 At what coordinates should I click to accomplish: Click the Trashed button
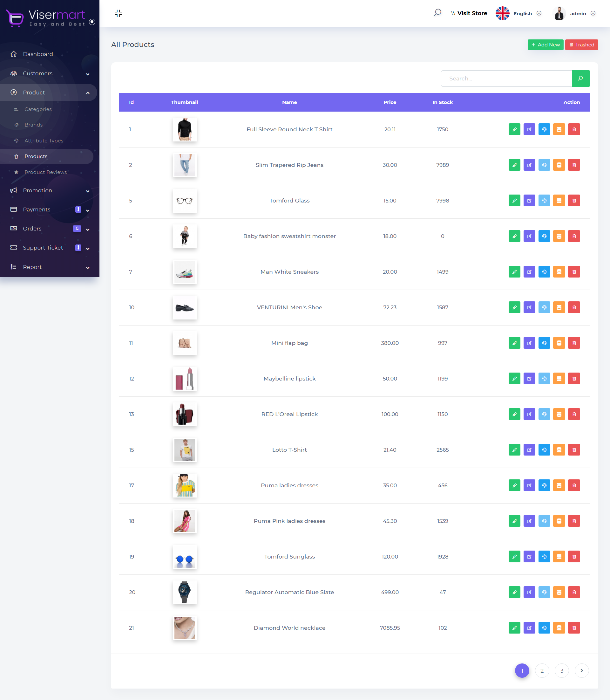coord(581,45)
